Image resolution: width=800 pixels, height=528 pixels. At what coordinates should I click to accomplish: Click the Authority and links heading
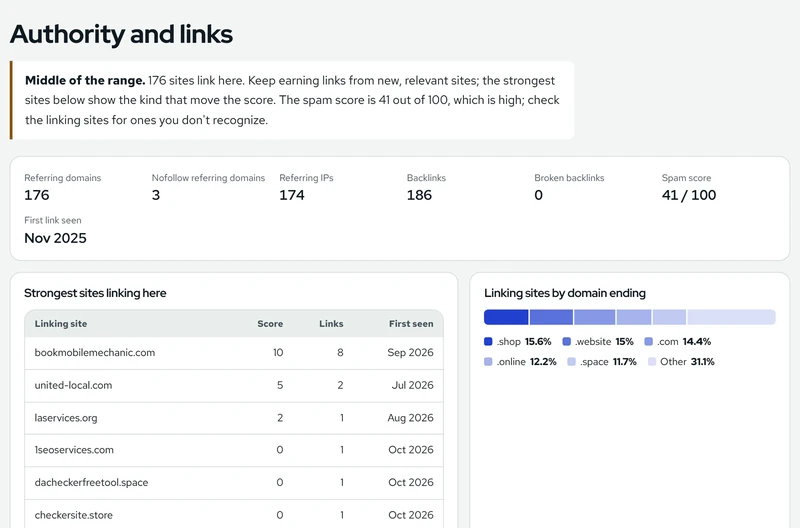(121, 34)
